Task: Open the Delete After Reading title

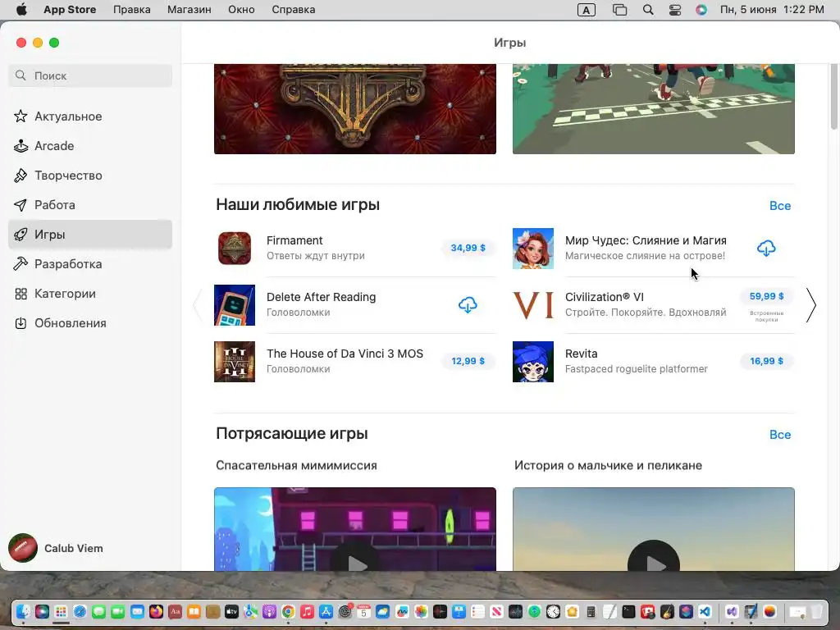Action: (x=321, y=297)
